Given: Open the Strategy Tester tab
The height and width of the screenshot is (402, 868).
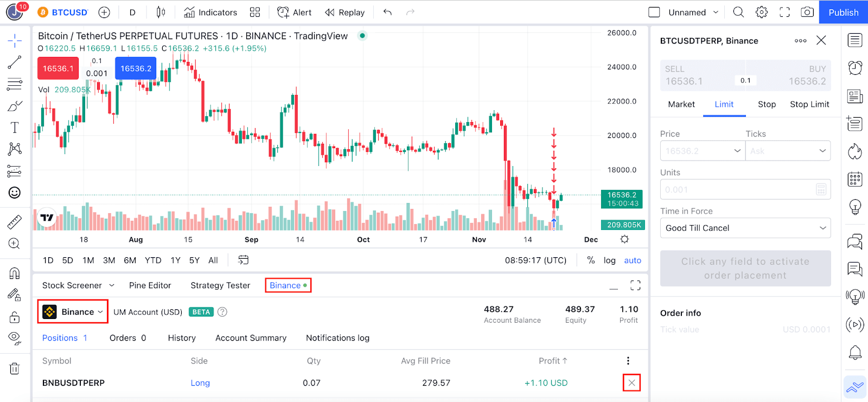Looking at the screenshot, I should click(220, 285).
